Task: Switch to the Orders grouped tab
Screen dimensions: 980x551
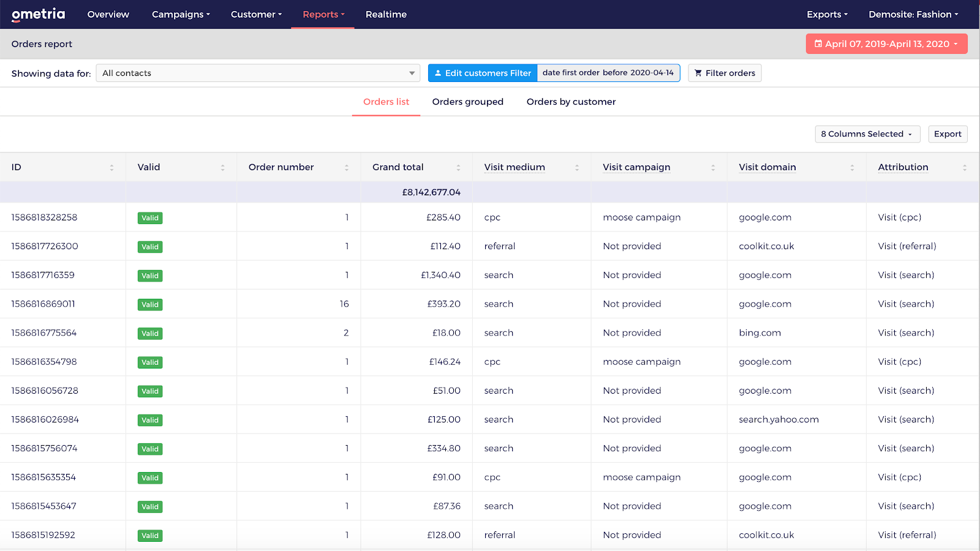Action: click(x=467, y=102)
